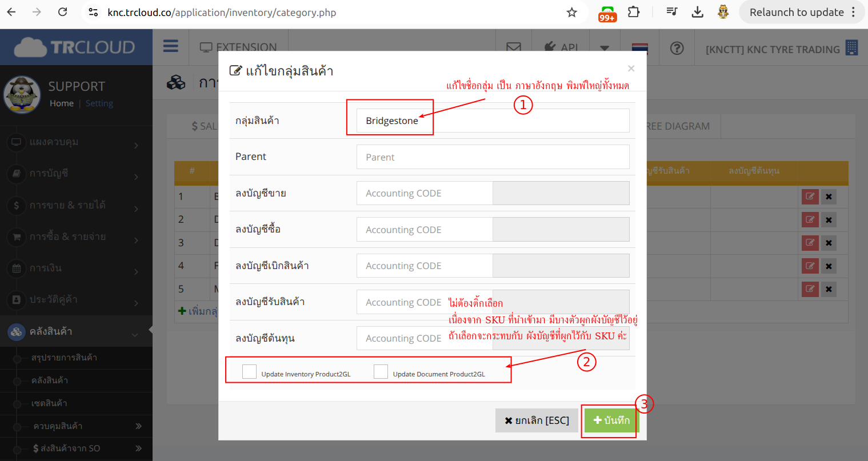Click the delete X icon in row 5
Viewport: 868px width, 461px height.
pos(829,289)
